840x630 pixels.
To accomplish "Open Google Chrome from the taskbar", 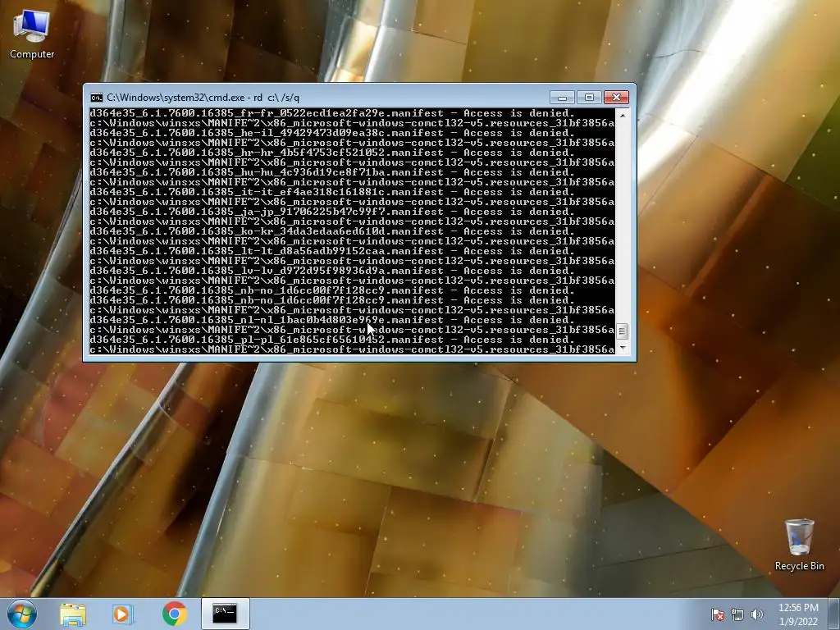I will 175,614.
